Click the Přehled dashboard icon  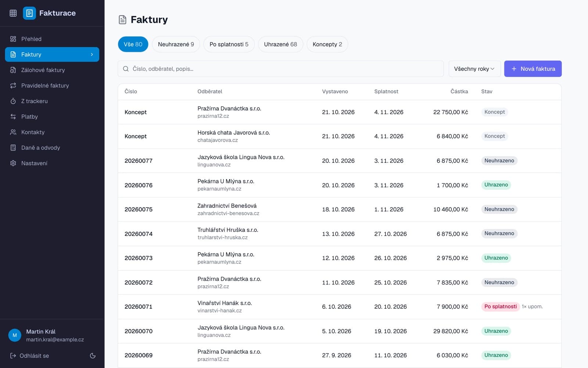[13, 39]
